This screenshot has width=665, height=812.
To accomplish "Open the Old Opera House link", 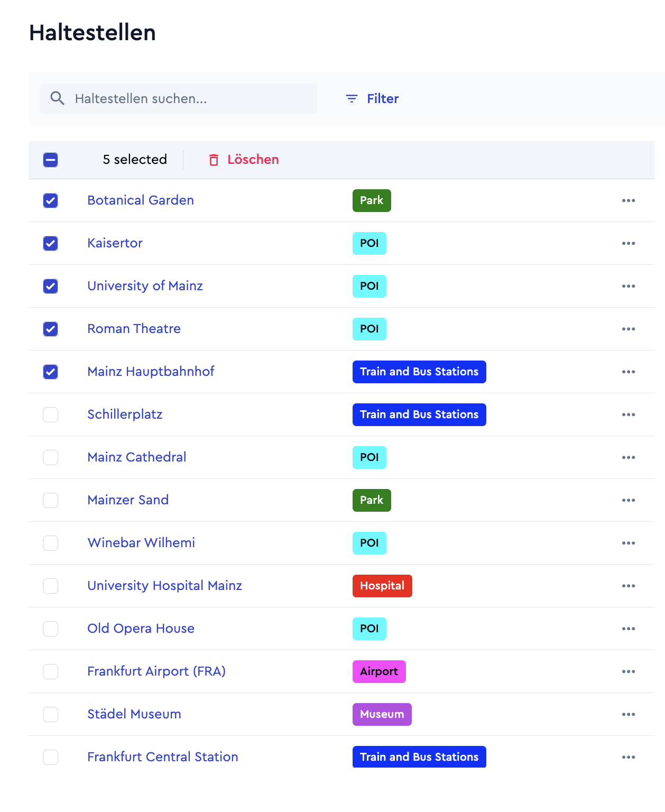I will (x=141, y=629).
